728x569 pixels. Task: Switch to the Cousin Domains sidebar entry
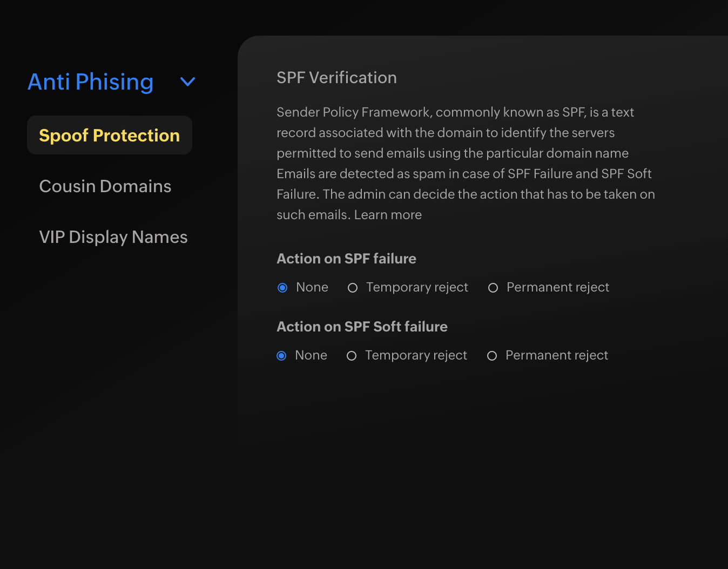105,186
